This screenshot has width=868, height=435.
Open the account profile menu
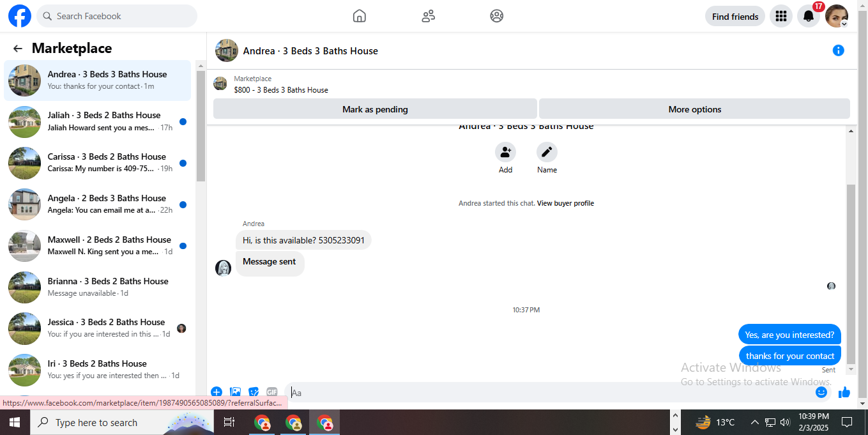(x=837, y=17)
